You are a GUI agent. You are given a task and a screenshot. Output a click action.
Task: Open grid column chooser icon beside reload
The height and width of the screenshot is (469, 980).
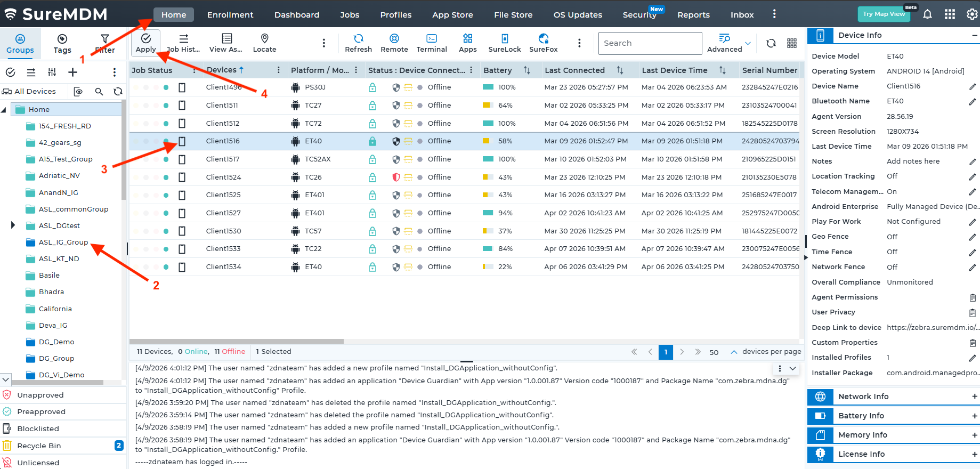[792, 43]
